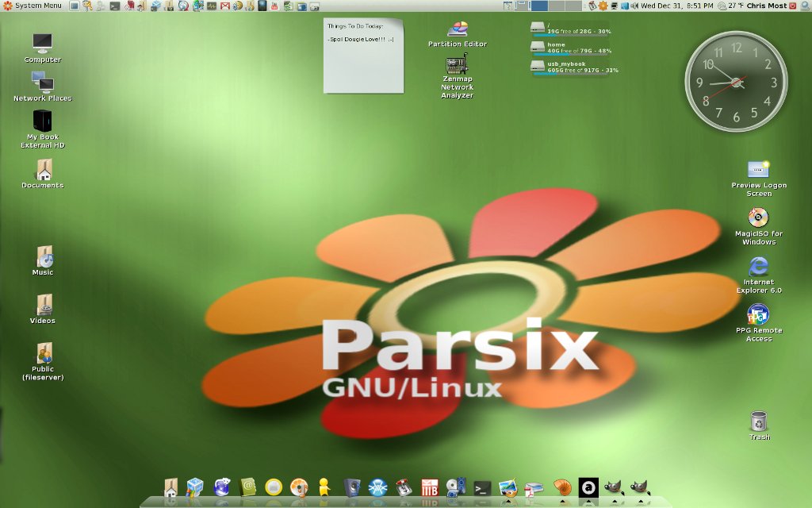
Task: Open the Computer desktop icon
Action: pos(43,48)
